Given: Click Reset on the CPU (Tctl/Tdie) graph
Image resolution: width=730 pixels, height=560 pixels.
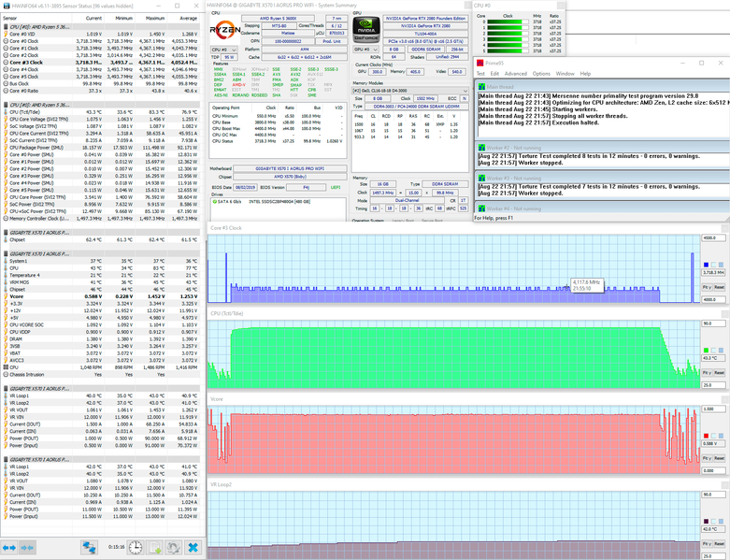Looking at the screenshot, I should (720, 373).
